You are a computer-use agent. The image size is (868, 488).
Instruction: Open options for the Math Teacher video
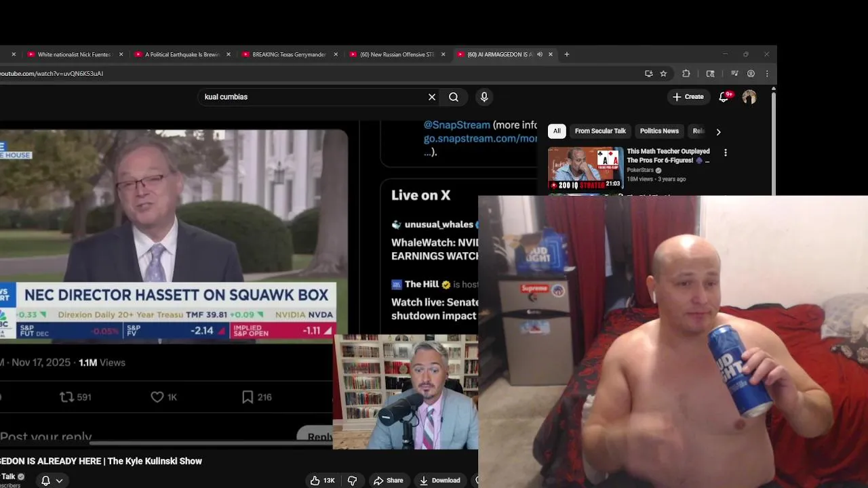tap(726, 153)
